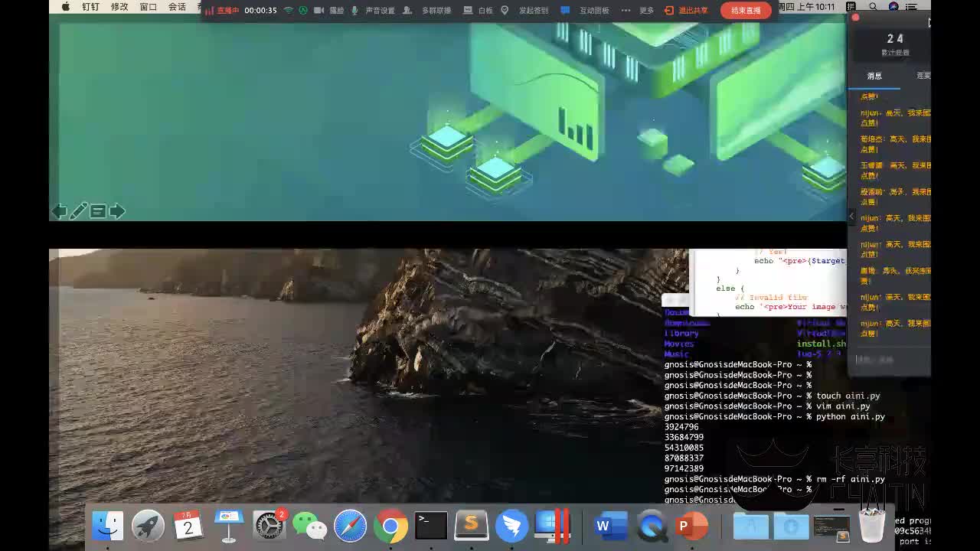
Task: Open Safari from the Dock
Action: point(350,526)
